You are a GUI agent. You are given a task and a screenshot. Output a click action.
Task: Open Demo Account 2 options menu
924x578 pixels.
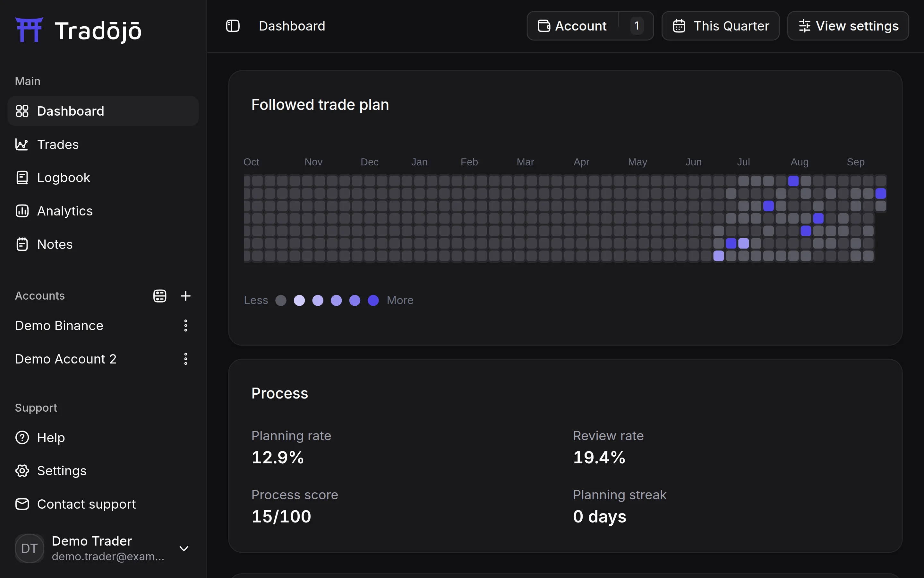coord(185,359)
